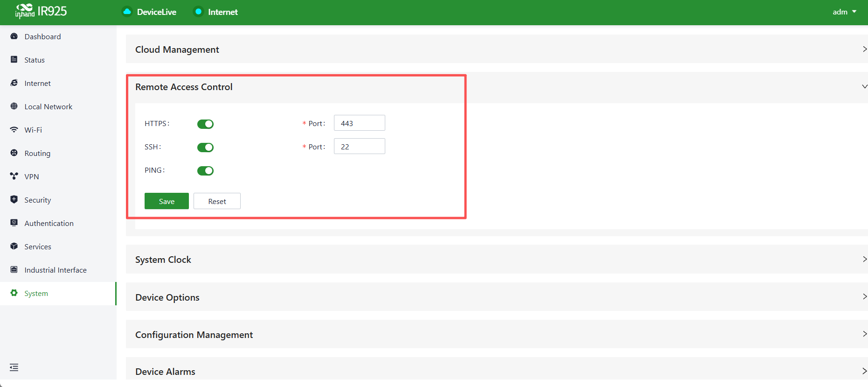Go to the Local Network page
The image size is (868, 387).
point(58,106)
